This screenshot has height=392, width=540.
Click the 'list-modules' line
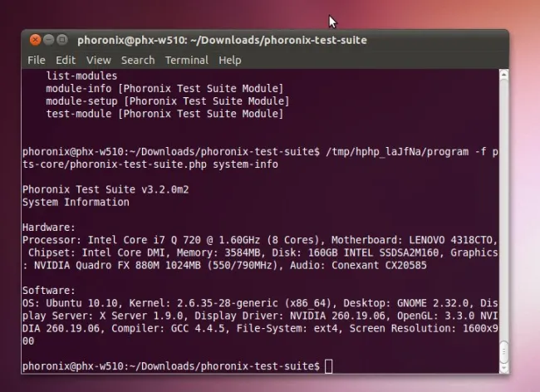pyautogui.click(x=81, y=76)
